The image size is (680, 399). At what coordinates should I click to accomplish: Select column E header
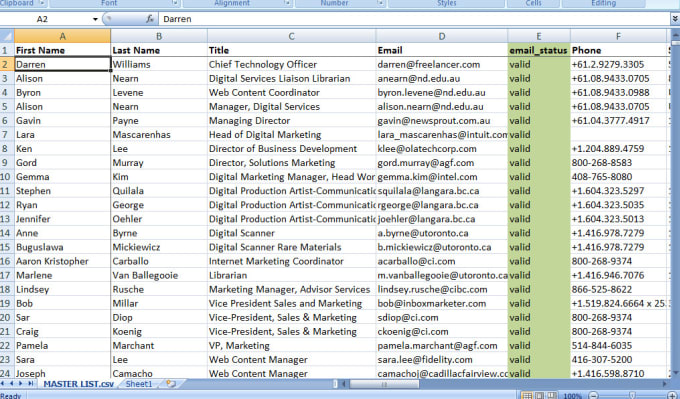[539, 36]
